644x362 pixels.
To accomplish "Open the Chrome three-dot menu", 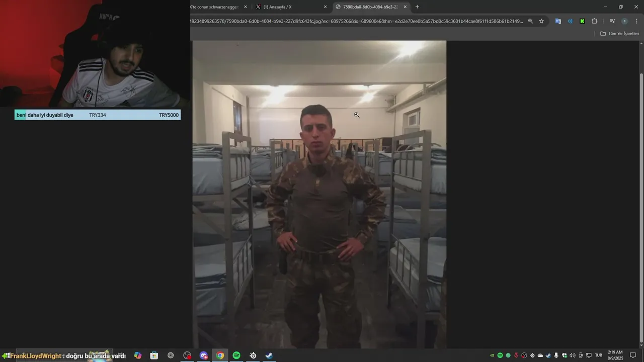I will [637, 21].
